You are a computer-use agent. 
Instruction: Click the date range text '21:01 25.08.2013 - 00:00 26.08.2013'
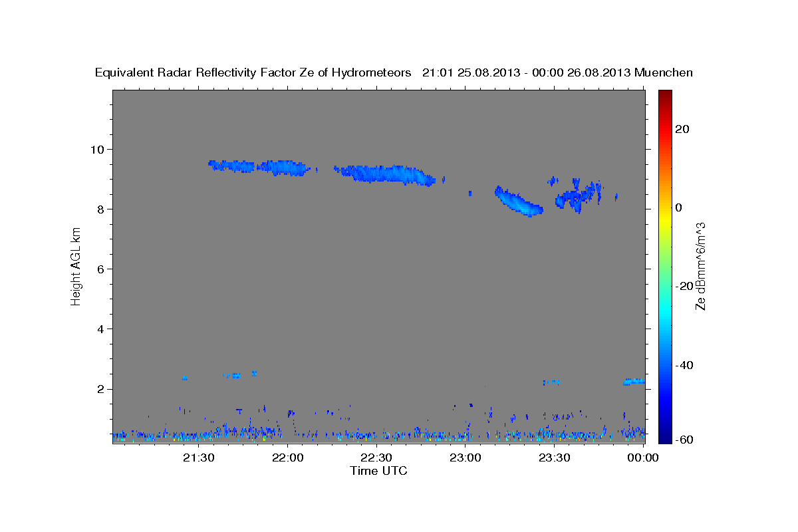click(527, 72)
